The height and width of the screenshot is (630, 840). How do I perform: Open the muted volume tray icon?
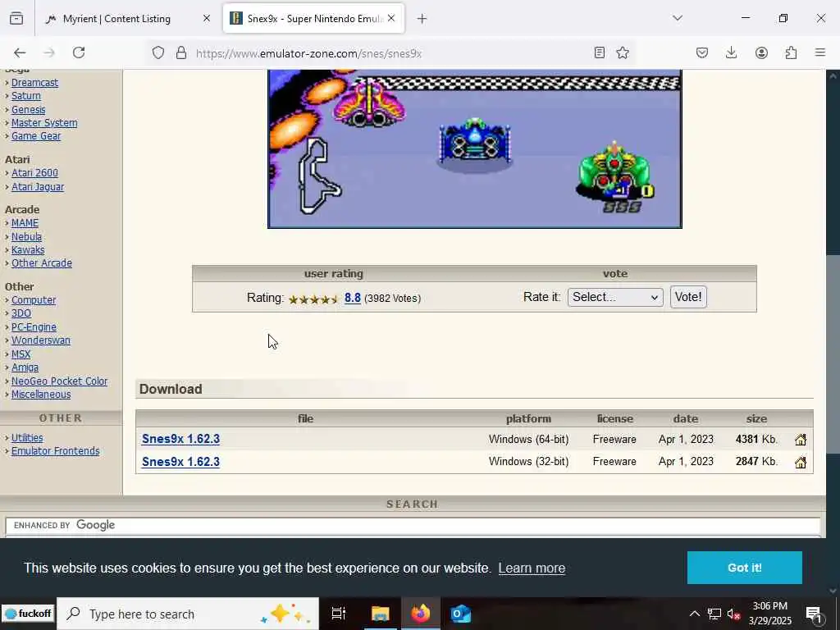click(x=734, y=614)
